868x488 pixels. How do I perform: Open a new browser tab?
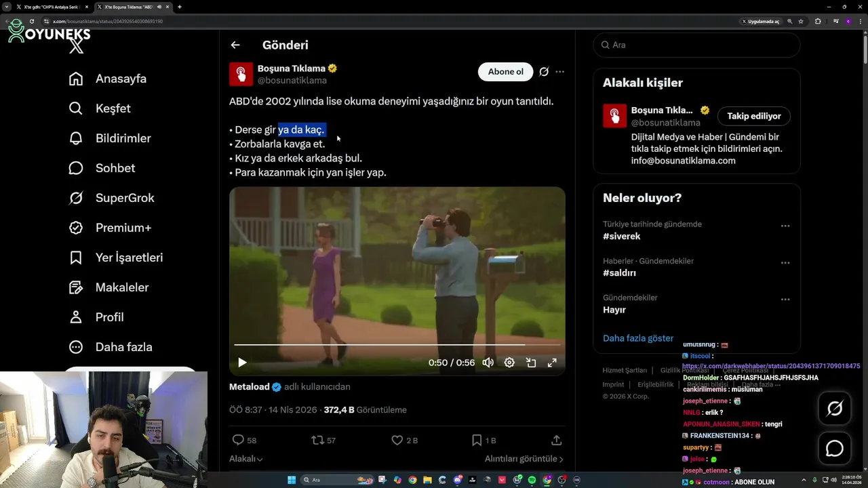point(179,7)
